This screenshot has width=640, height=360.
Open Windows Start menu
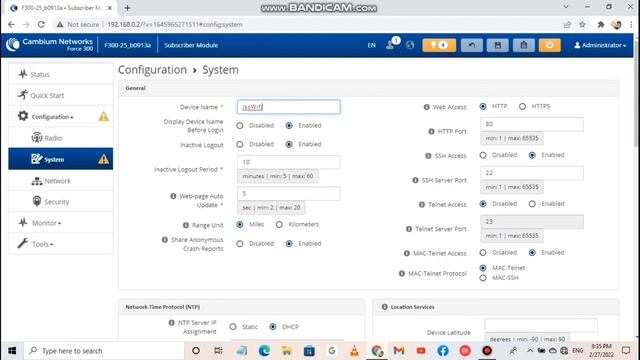coord(12,351)
